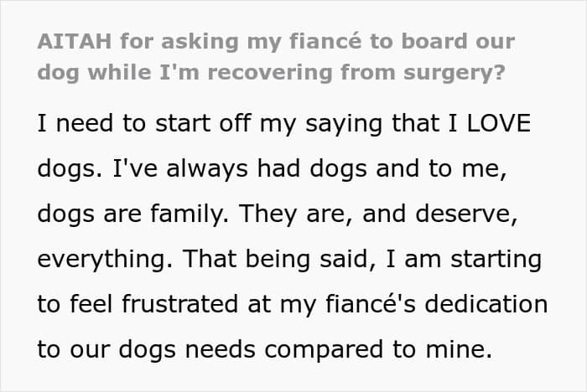Click the word asking in the title
Image resolution: width=587 pixels, height=392 pixels.
pos(200,42)
